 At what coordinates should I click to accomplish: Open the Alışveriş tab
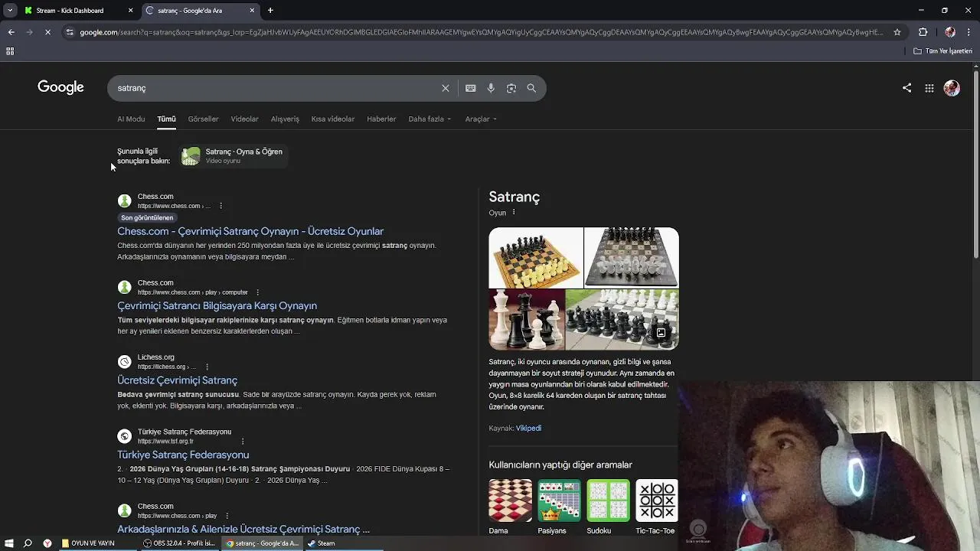point(285,119)
